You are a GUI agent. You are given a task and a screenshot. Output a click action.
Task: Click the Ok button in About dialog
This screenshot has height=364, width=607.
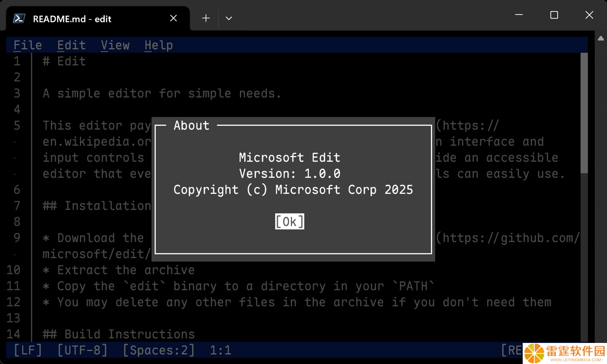tap(290, 222)
